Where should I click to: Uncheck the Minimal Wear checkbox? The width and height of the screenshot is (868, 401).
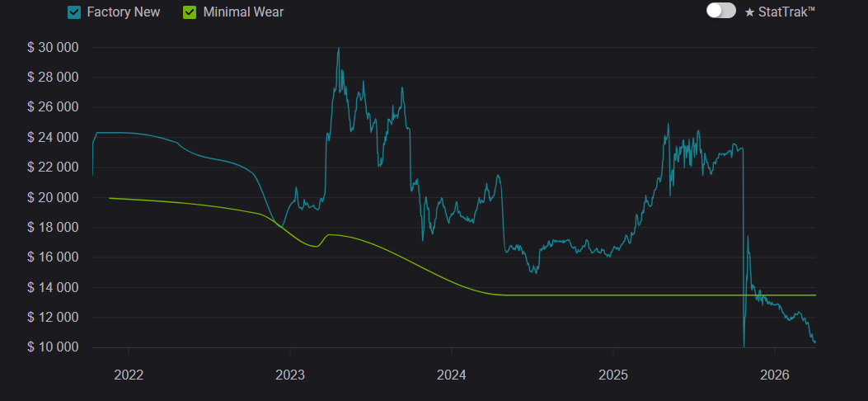point(189,12)
